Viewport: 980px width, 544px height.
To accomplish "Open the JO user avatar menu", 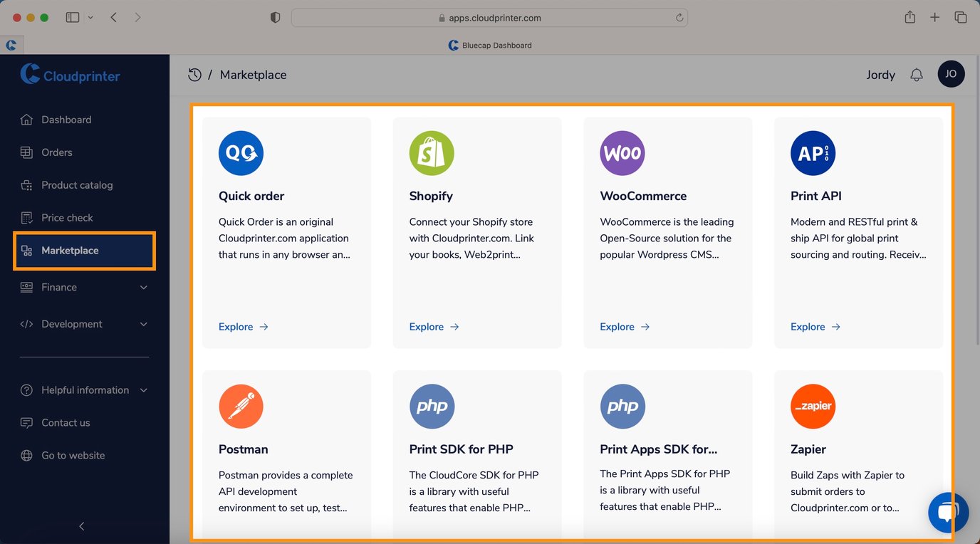I will (951, 74).
